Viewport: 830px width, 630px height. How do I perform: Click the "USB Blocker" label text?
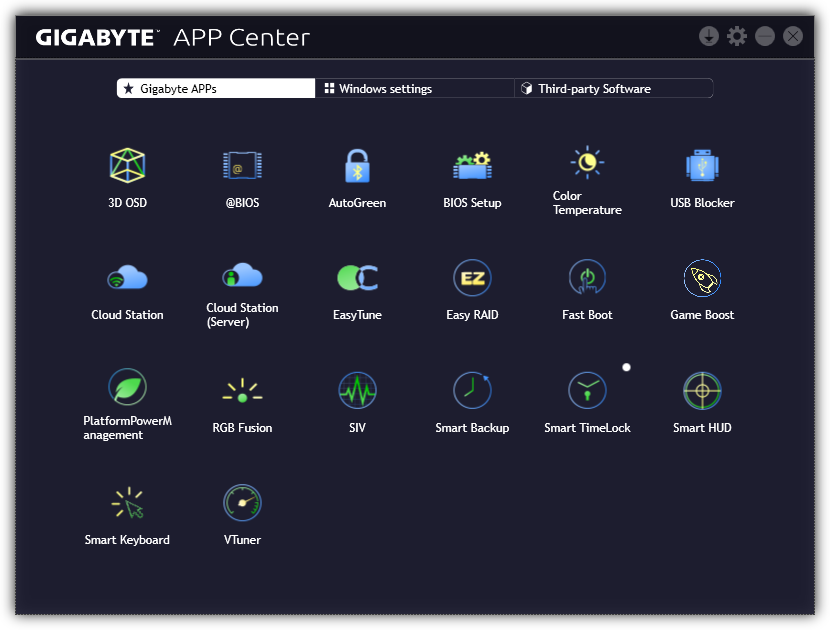coord(702,203)
